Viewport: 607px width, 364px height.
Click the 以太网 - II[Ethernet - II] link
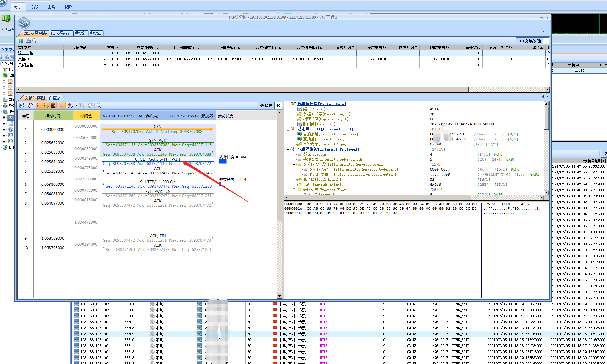click(325, 129)
